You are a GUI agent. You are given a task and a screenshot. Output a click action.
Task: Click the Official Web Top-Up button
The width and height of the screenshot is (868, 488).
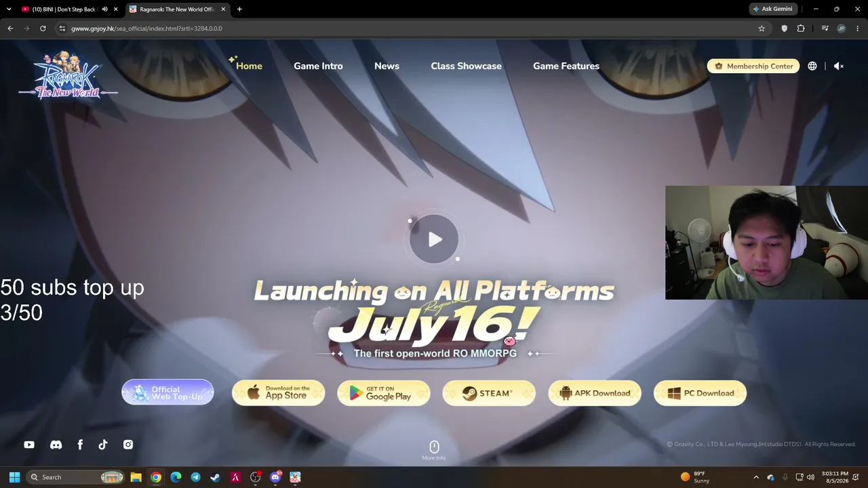pos(167,392)
